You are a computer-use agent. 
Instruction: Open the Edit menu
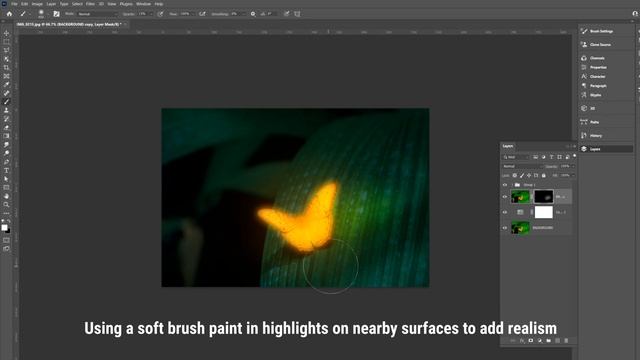[24, 4]
